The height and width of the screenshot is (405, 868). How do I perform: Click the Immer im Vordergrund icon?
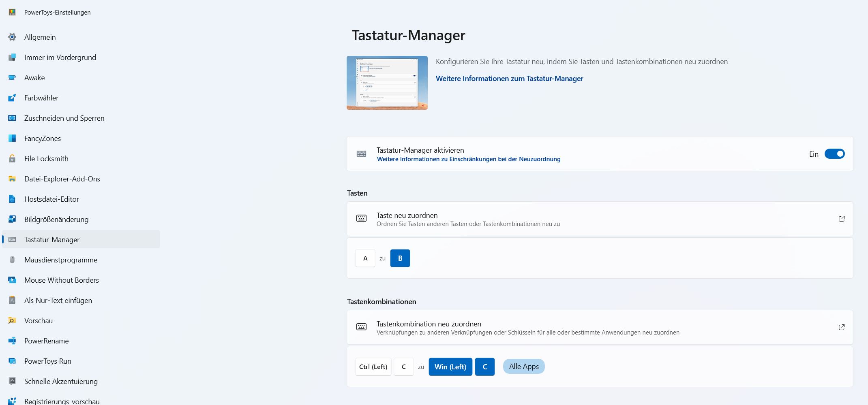point(12,57)
